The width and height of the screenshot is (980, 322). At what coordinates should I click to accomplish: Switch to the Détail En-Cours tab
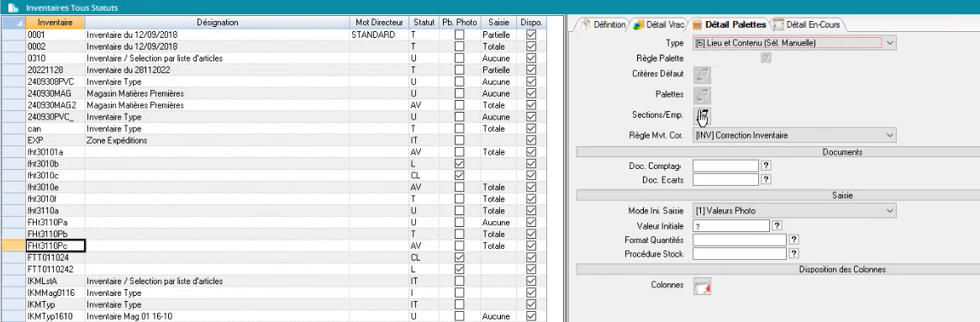(x=809, y=25)
